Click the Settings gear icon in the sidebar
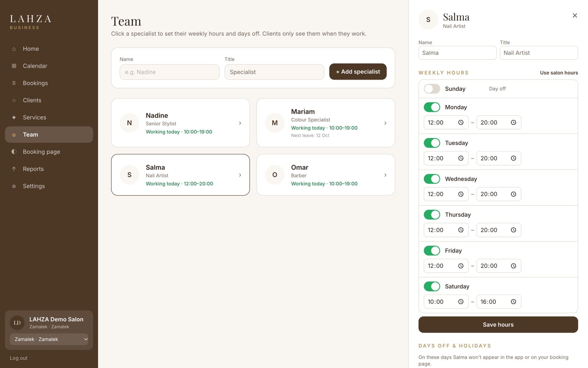 tap(14, 186)
